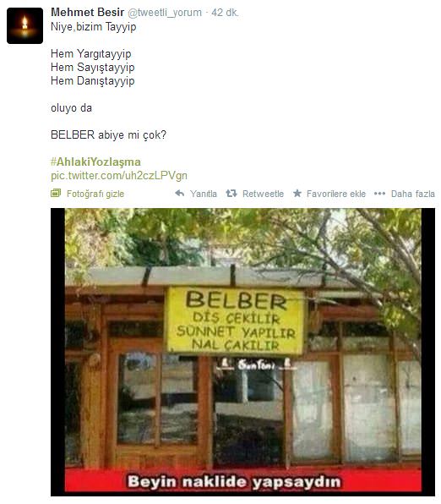The width and height of the screenshot is (441, 504).
Task: Open the #AhlakiYozlaşma hashtag
Action: (95, 162)
